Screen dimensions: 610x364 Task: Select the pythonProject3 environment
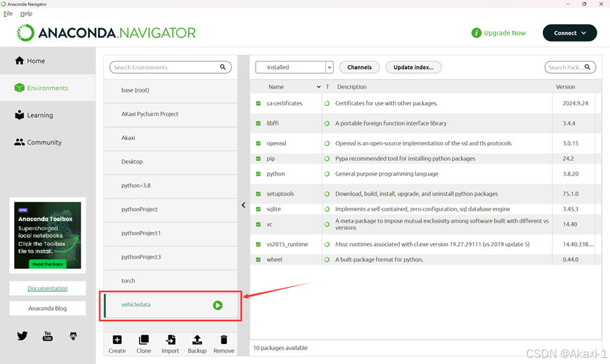click(x=170, y=257)
